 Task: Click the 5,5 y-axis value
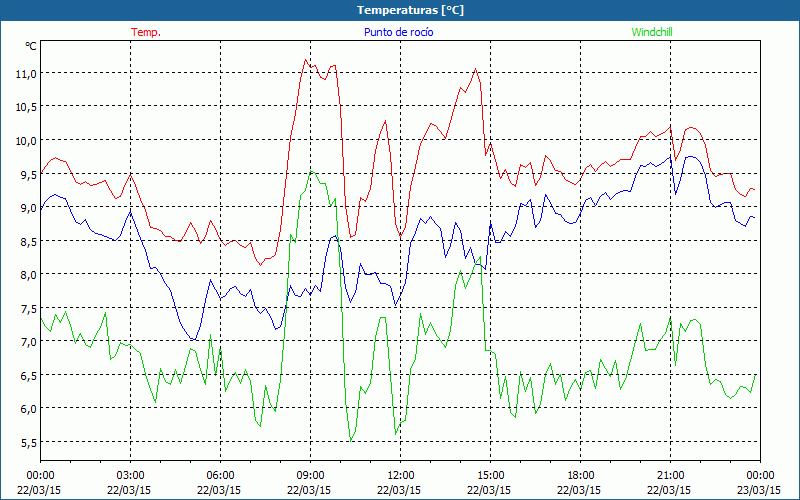click(29, 442)
